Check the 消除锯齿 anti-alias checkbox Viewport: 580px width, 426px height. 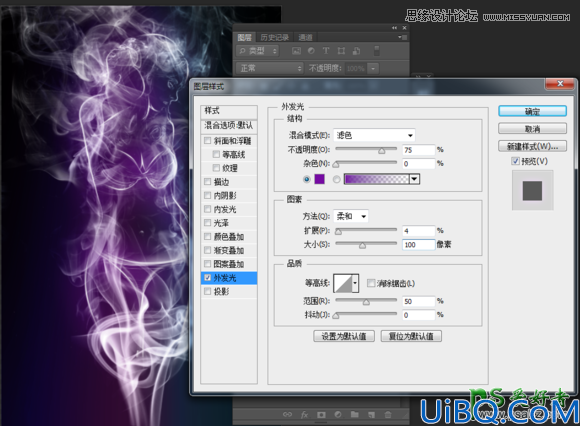pos(371,283)
